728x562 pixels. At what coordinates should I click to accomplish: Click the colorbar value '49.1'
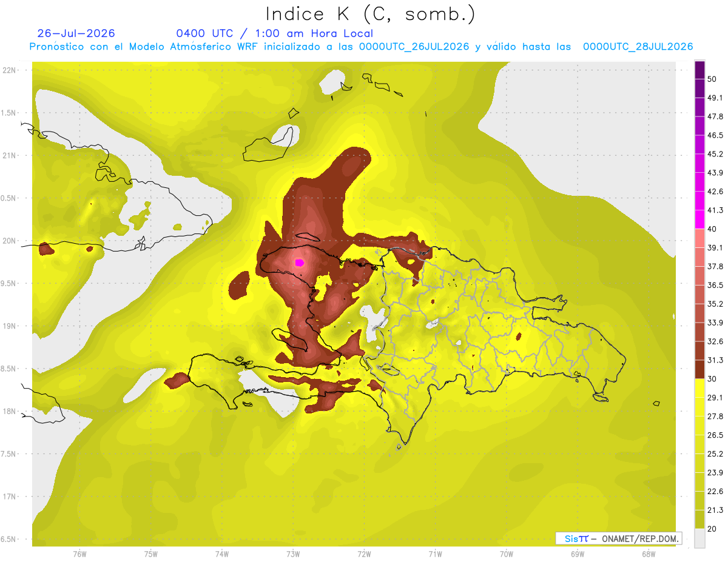coord(716,98)
